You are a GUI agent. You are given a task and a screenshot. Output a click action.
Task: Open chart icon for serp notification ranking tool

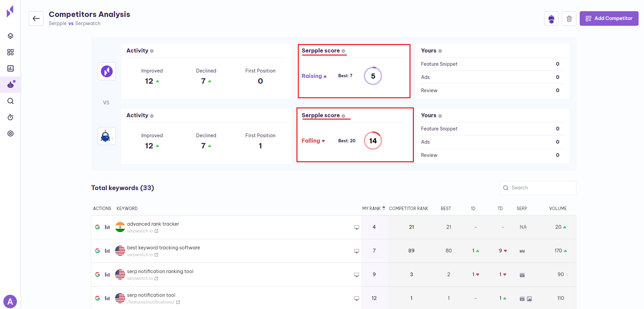pos(107,274)
